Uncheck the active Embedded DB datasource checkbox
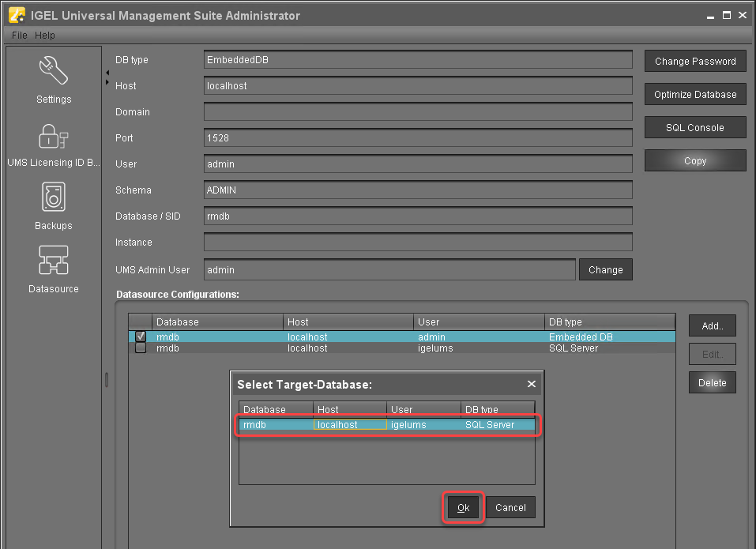Viewport: 756px width, 549px height. 140,336
